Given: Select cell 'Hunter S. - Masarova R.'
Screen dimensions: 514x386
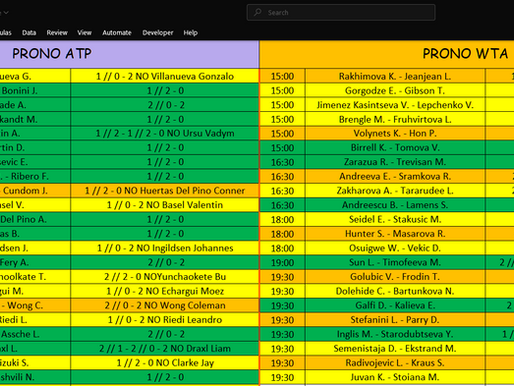Looking at the screenshot, I should pyautogui.click(x=395, y=234).
